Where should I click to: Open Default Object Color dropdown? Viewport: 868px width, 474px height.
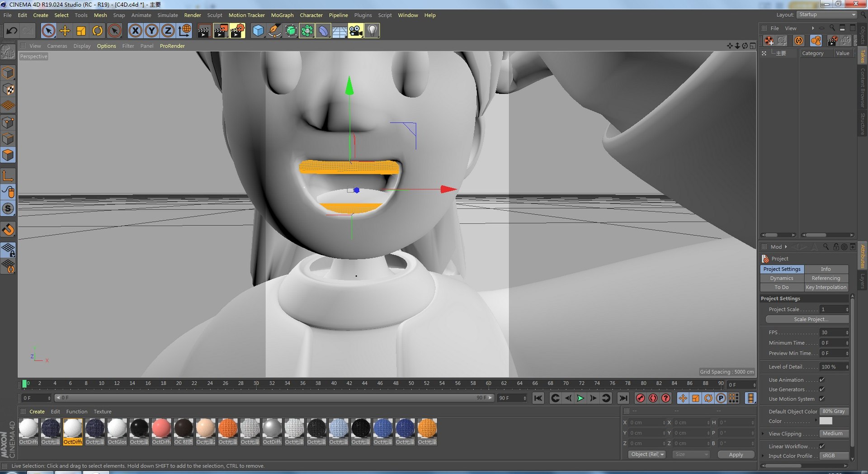[835, 412]
